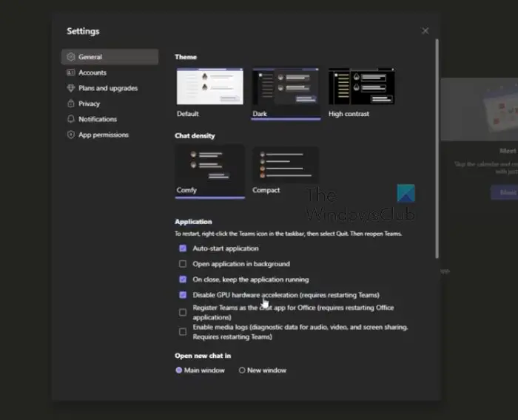The height and width of the screenshot is (420, 518).
Task: Enable Open application in background
Action: [183, 264]
